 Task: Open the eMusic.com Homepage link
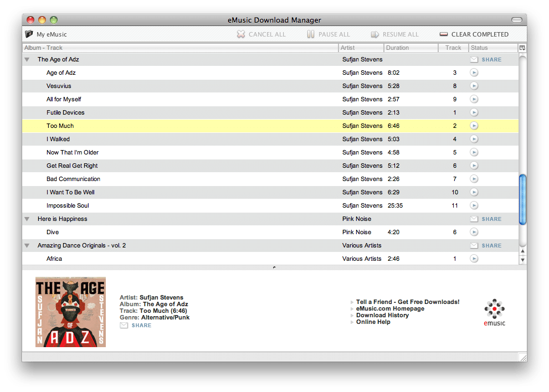390,308
